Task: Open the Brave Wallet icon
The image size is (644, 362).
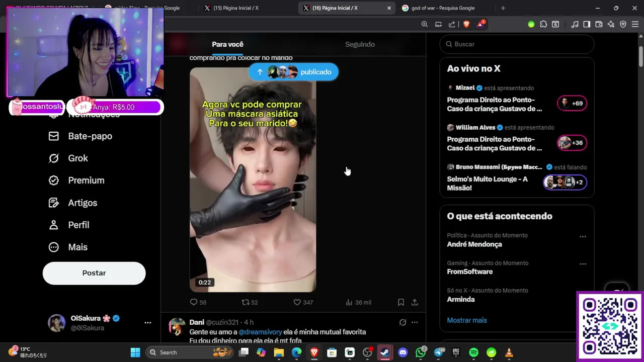Action: [x=599, y=24]
